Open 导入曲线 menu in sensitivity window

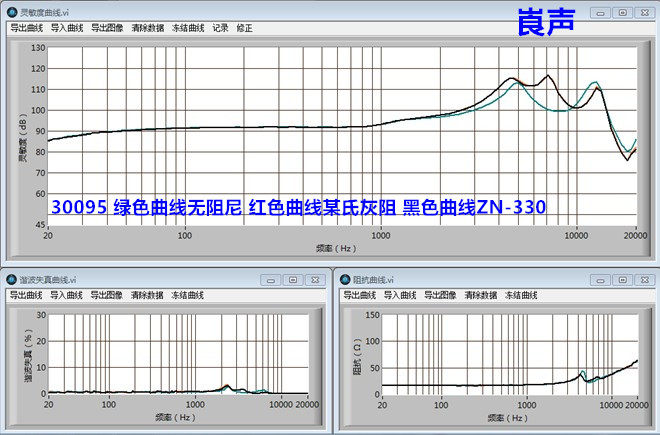(x=66, y=29)
